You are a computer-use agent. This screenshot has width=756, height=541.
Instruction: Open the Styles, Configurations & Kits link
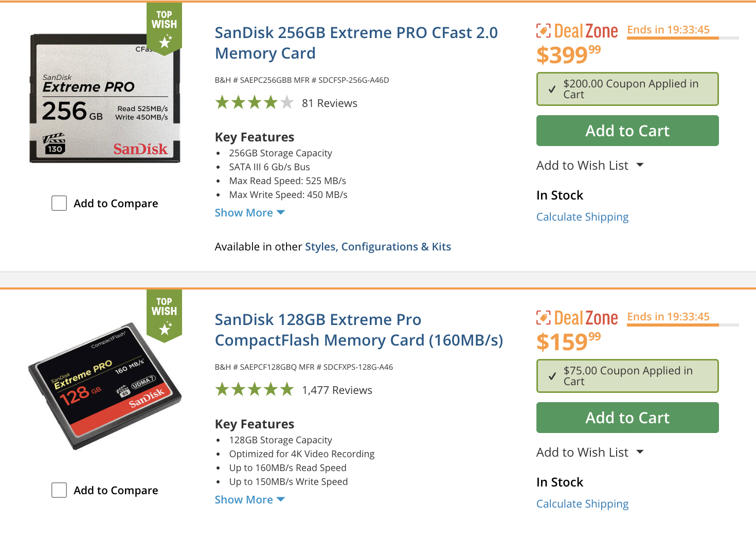pos(377,247)
